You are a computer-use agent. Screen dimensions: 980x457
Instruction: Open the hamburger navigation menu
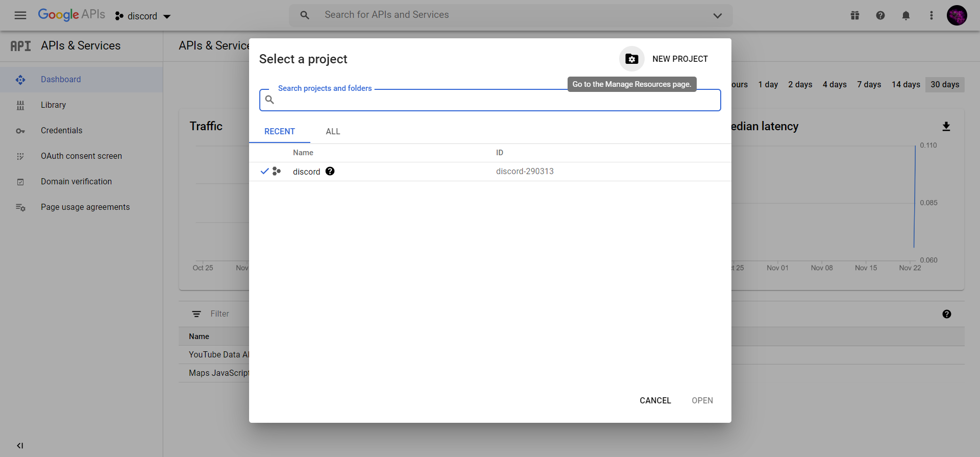click(20, 15)
